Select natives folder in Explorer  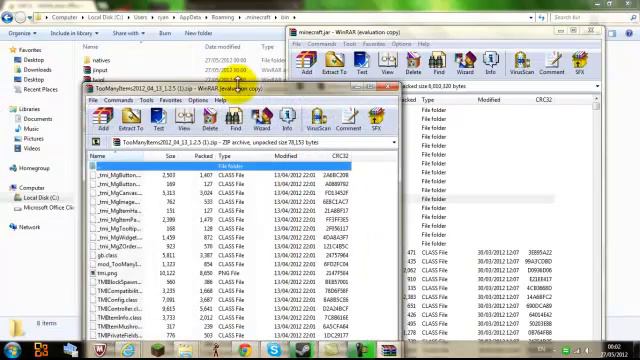click(x=101, y=60)
